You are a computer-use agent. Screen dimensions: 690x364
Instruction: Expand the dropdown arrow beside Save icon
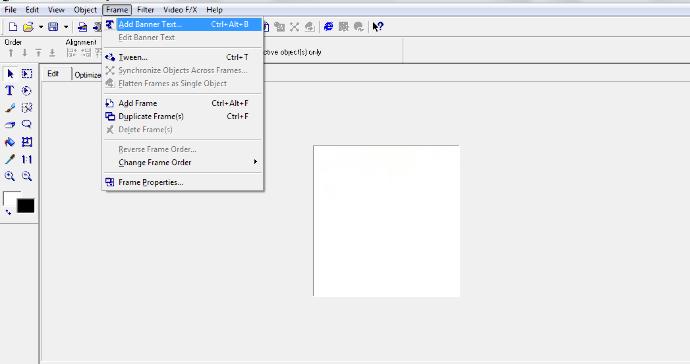point(66,27)
